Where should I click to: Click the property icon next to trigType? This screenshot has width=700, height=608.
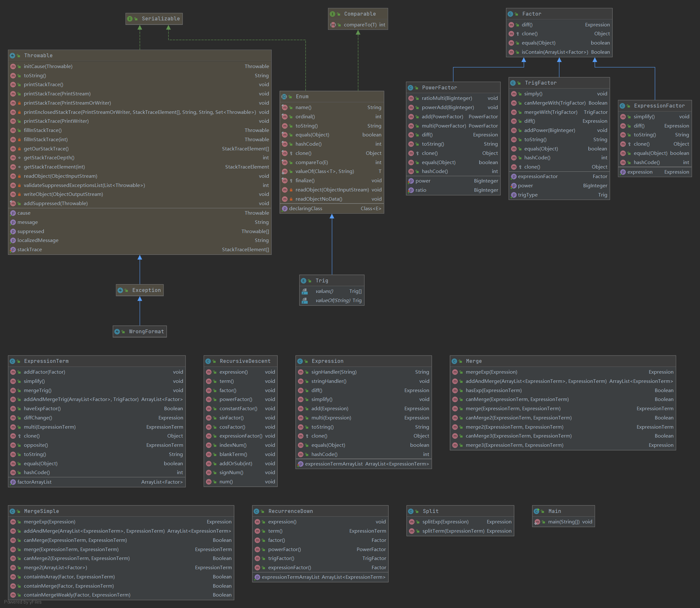pyautogui.click(x=514, y=195)
